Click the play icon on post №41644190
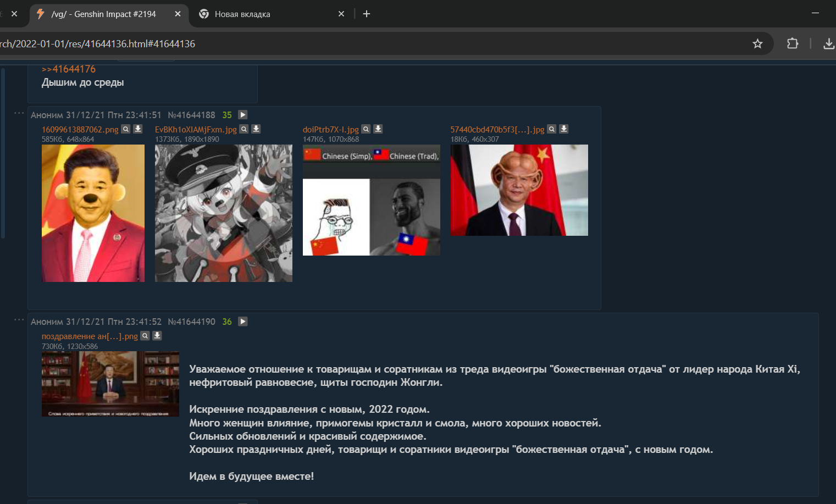 243,322
